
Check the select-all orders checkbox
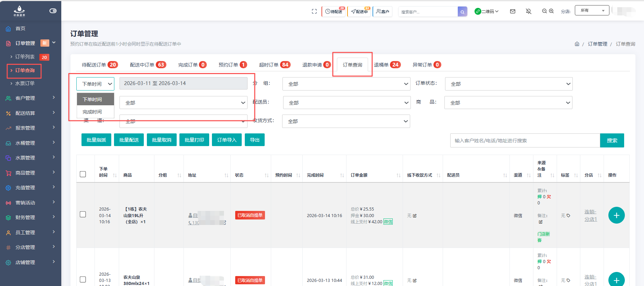[83, 174]
